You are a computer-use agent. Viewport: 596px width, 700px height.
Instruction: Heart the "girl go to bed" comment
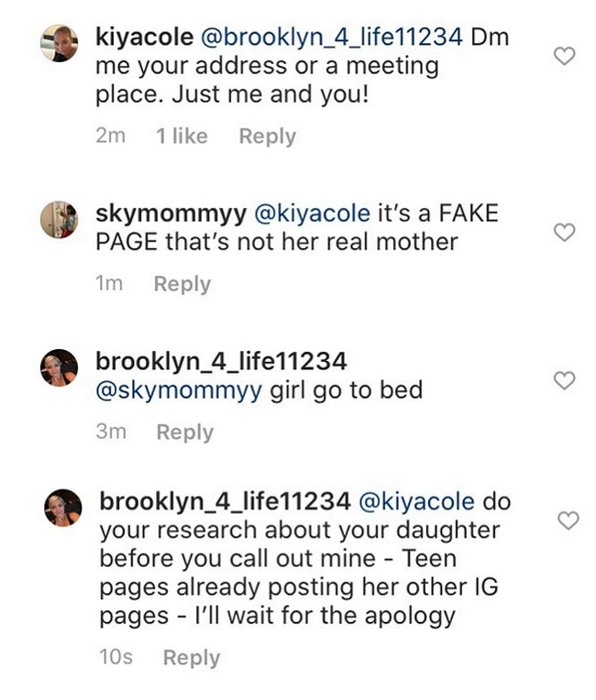pos(566,379)
